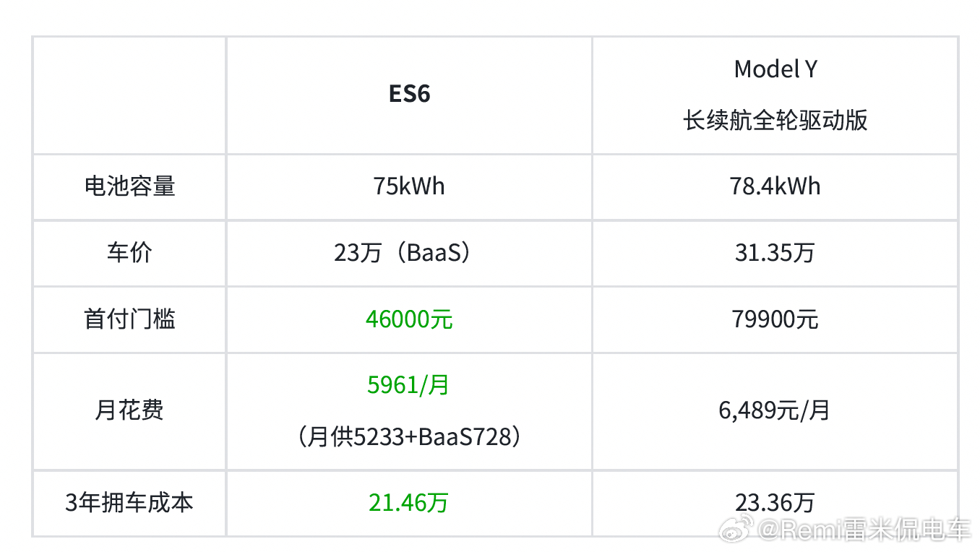Click the 首付门槛 row label

tap(129, 319)
